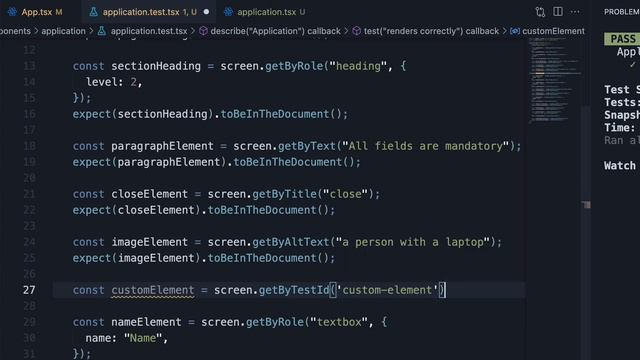Image resolution: width=640 pixels, height=360 pixels.
Task: Click the code minimap overview
Action: pyautogui.click(x=554, y=80)
